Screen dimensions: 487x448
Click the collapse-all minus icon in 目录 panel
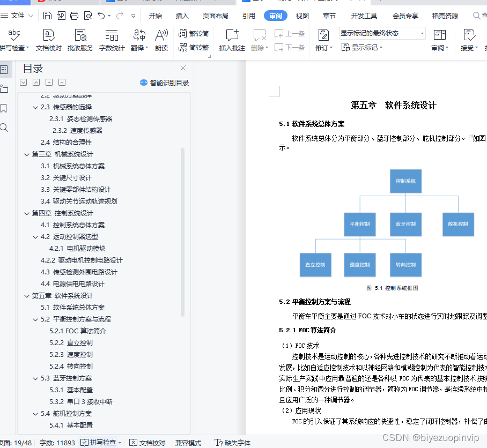62,82
